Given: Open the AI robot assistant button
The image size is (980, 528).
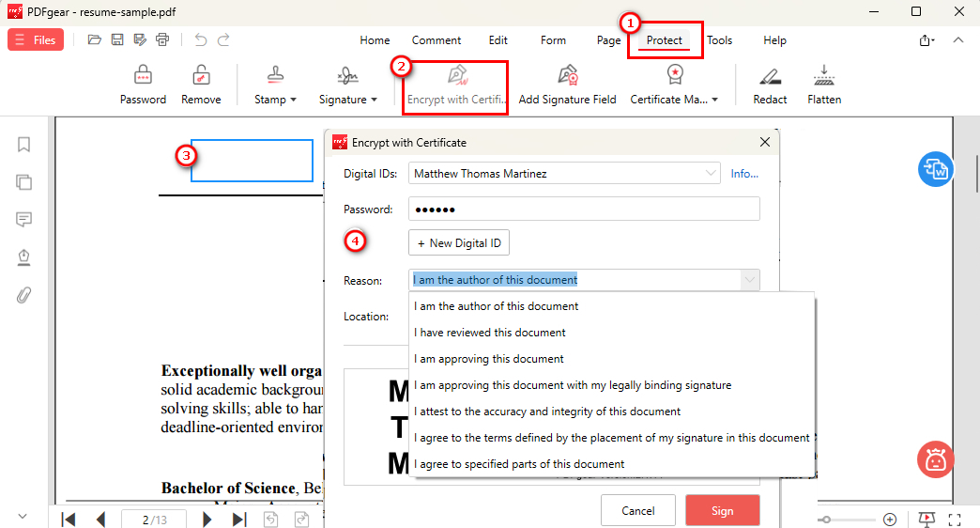Looking at the screenshot, I should click(935, 459).
